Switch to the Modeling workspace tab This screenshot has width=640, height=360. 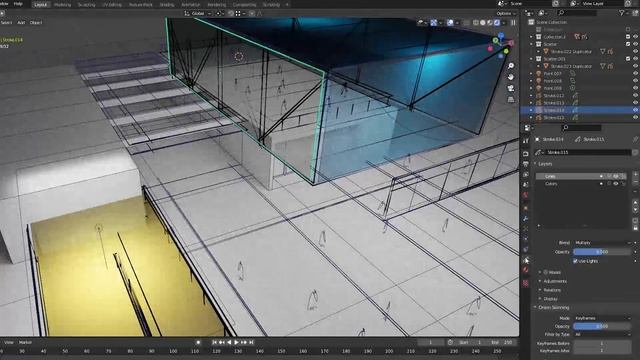coord(62,5)
